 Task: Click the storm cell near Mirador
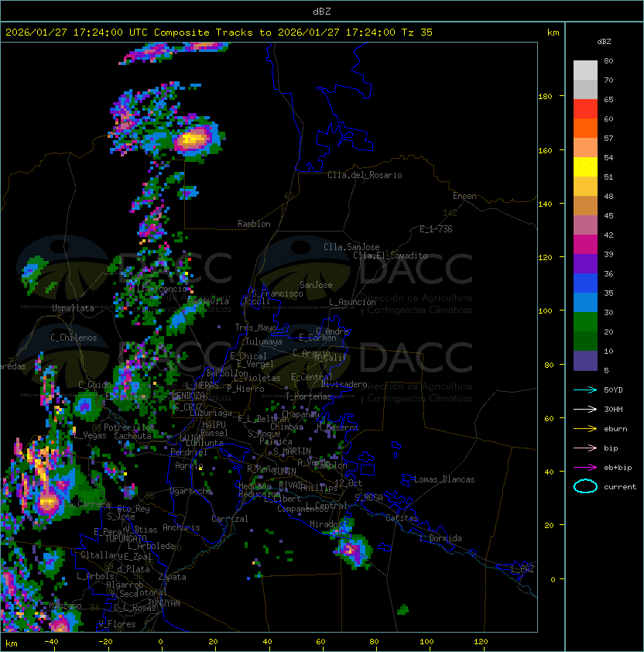click(x=352, y=550)
